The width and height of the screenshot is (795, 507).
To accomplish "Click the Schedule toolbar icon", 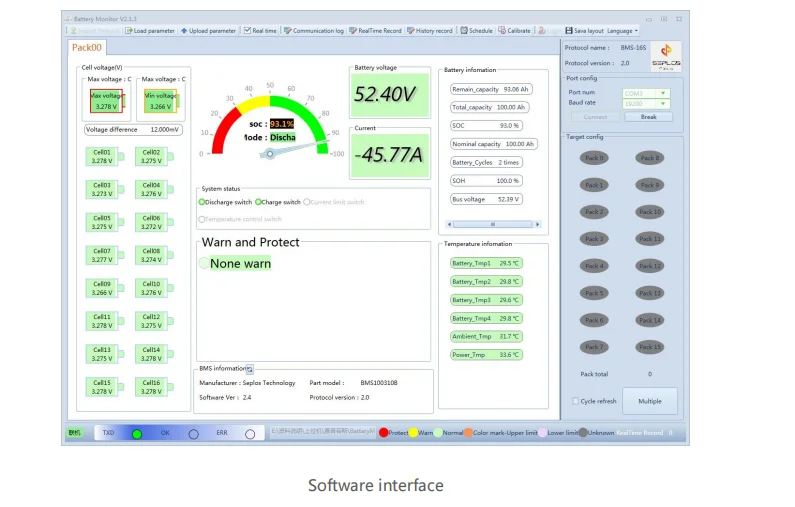I will tap(465, 31).
